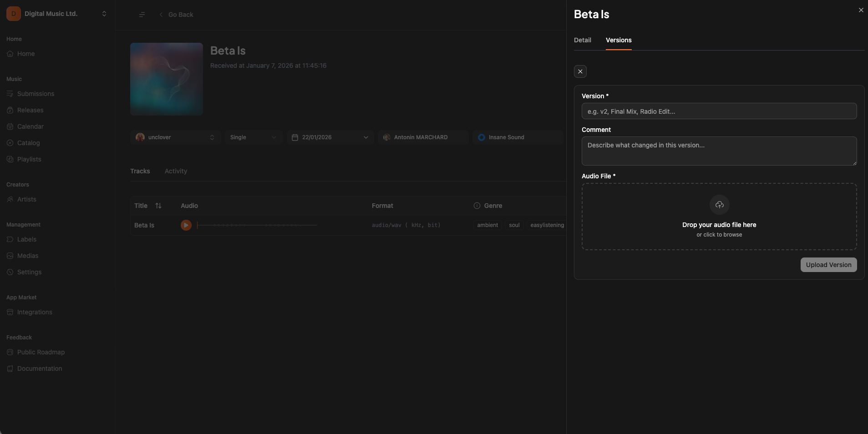Click the Home sidebar icon
Image resolution: width=868 pixels, height=434 pixels.
click(10, 54)
